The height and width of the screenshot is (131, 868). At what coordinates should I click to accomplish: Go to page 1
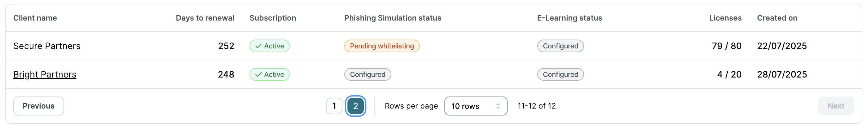tap(334, 106)
